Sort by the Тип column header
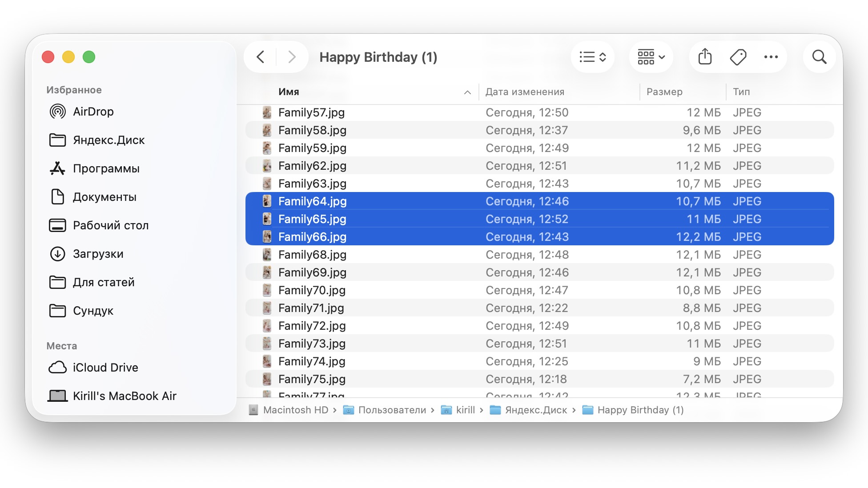The width and height of the screenshot is (868, 488). click(741, 92)
